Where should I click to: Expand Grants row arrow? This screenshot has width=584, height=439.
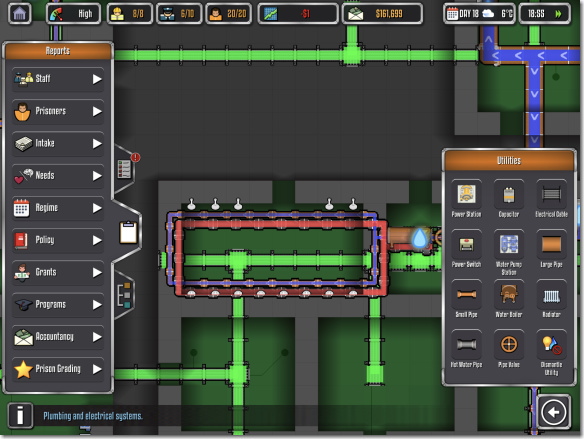point(97,272)
